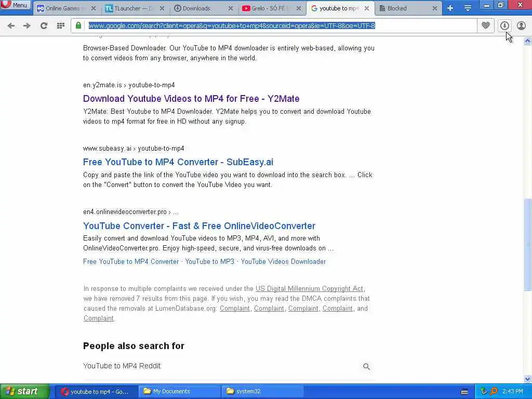The height and width of the screenshot is (399, 532).
Task: Click the scroll up arrow of scrollbar
Action: pos(527,41)
